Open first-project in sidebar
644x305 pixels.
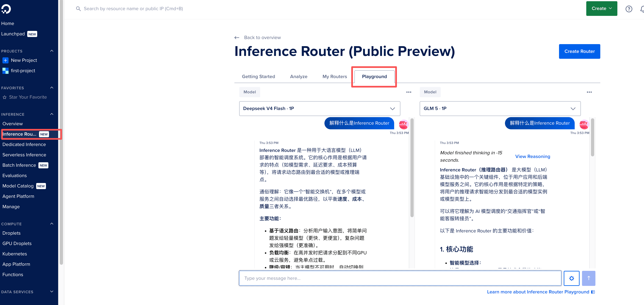(23, 71)
